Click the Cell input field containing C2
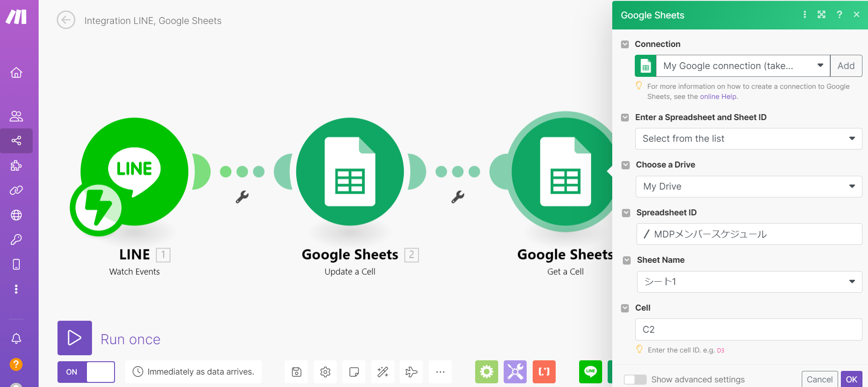This screenshot has width=868, height=387. click(748, 329)
